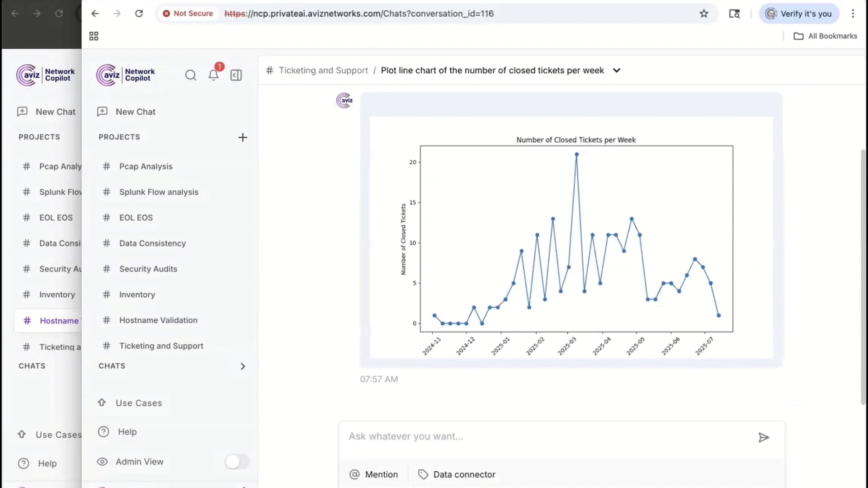
Task: Switch to the Ticketing and Support project
Action: 161,346
